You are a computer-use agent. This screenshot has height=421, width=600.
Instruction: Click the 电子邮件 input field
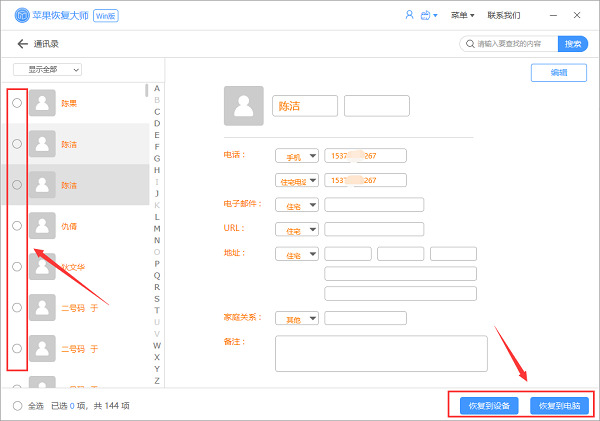pos(374,205)
